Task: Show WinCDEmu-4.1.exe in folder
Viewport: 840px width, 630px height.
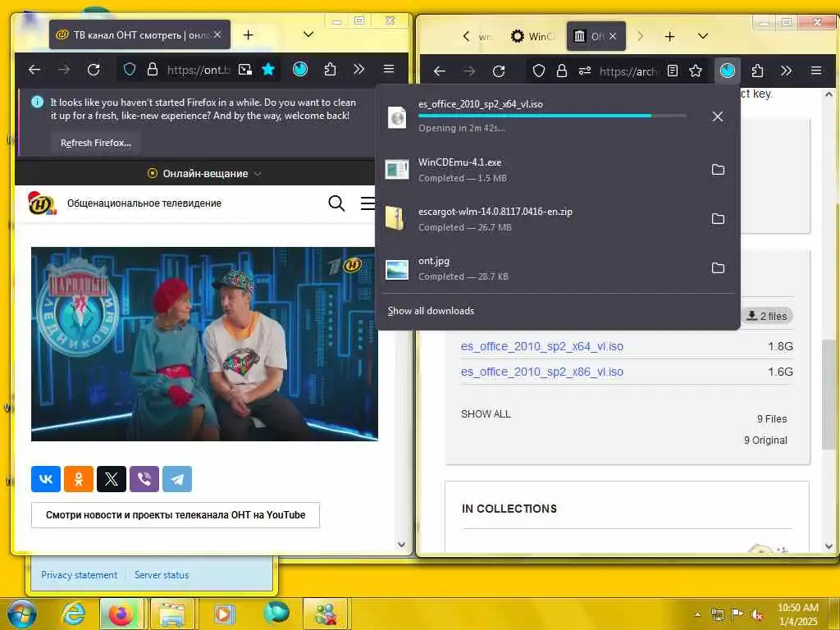Action: (718, 170)
